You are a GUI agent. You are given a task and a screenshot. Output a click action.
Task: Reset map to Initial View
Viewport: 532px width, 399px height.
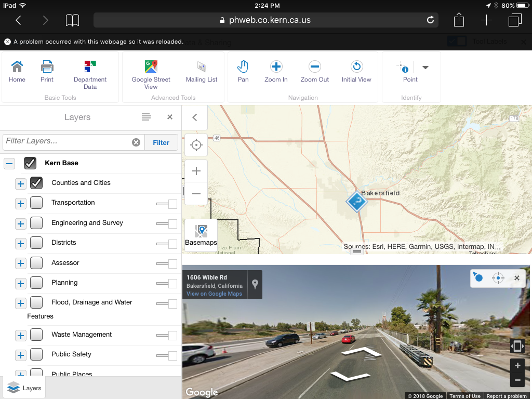coord(356,71)
